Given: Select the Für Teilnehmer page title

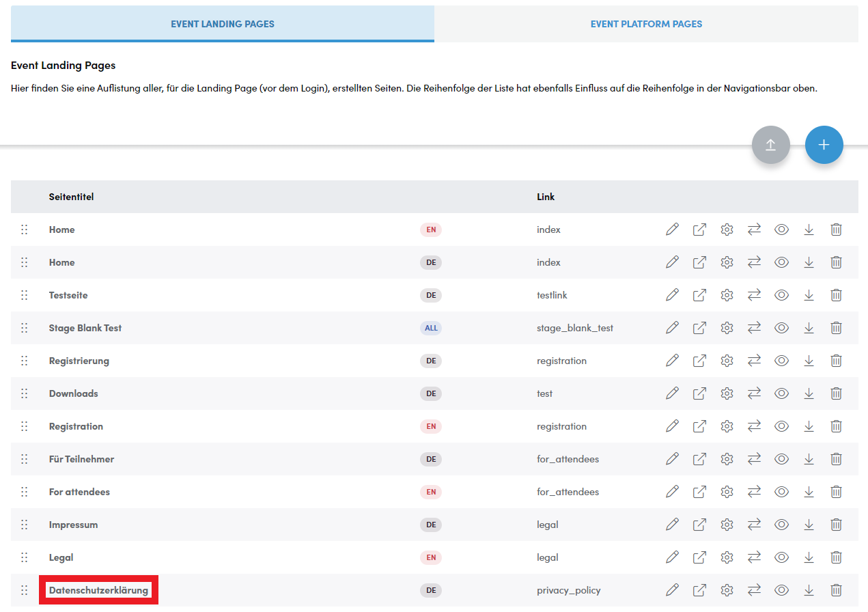Looking at the screenshot, I should (x=81, y=459).
